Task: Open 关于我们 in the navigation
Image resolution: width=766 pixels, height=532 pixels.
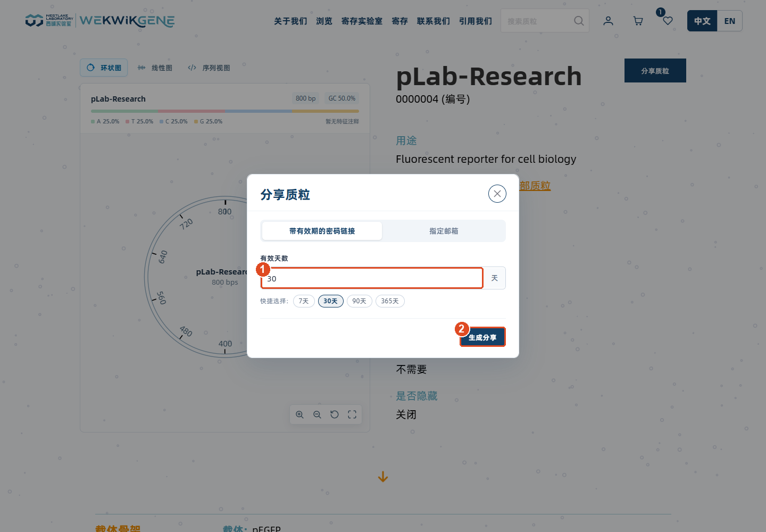Action: [290, 21]
